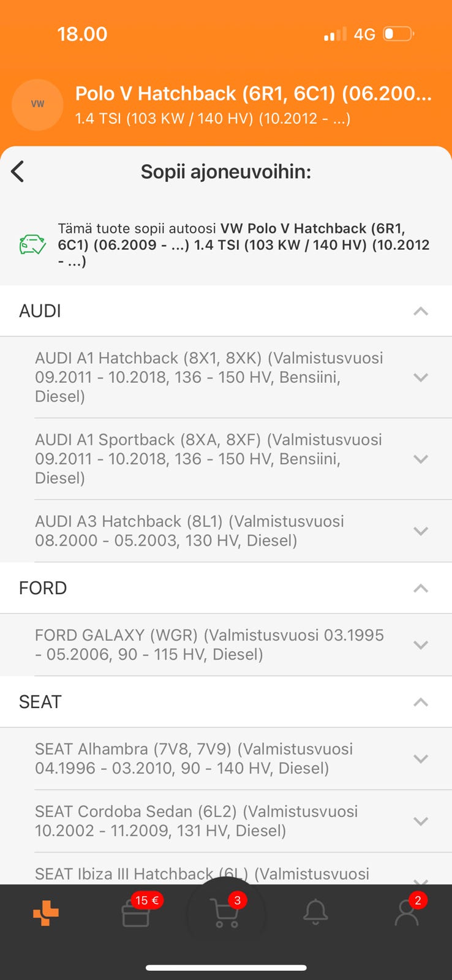Expand SEAT Alhambra (7V8, 7V9) details

420,759
